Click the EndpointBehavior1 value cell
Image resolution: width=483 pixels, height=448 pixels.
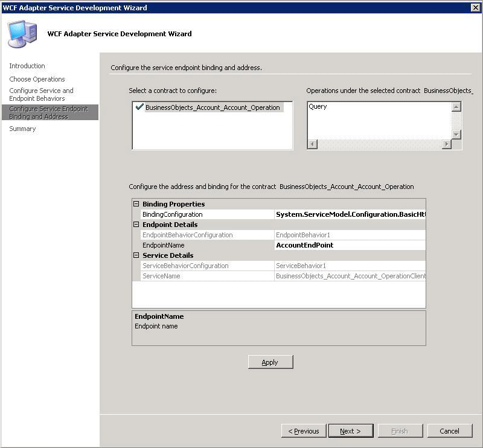click(x=350, y=235)
